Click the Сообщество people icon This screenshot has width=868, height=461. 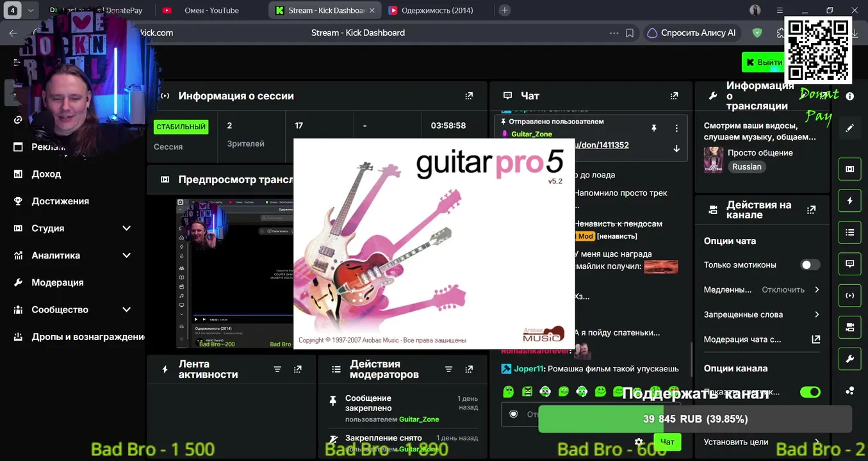(18, 309)
